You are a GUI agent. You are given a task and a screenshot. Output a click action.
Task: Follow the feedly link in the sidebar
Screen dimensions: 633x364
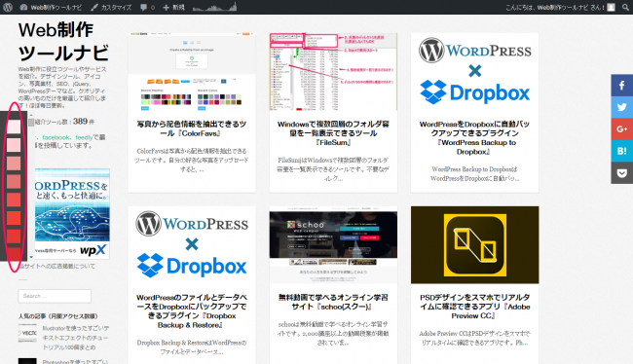[x=84, y=137]
